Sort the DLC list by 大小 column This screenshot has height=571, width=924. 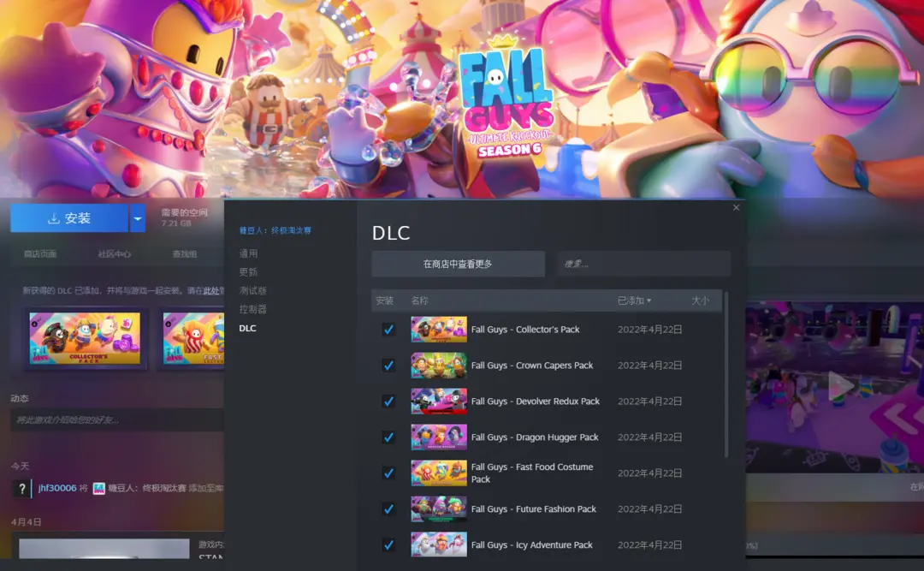700,300
